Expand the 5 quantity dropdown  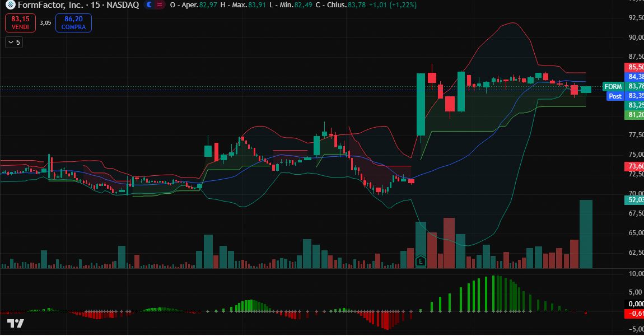point(13,43)
